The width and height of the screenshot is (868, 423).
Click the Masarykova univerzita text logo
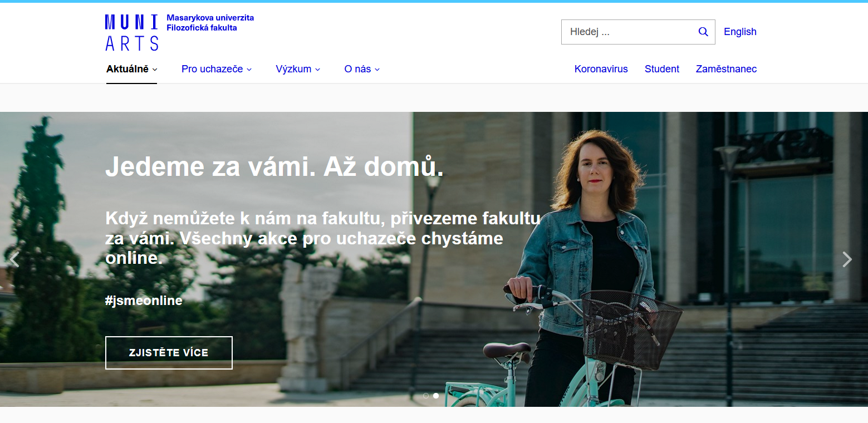pos(210,17)
